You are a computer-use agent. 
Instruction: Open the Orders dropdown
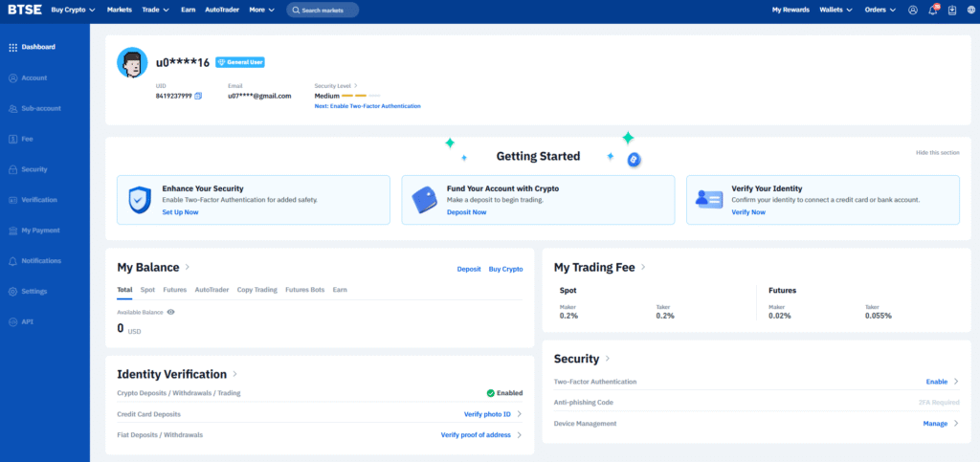pos(880,10)
